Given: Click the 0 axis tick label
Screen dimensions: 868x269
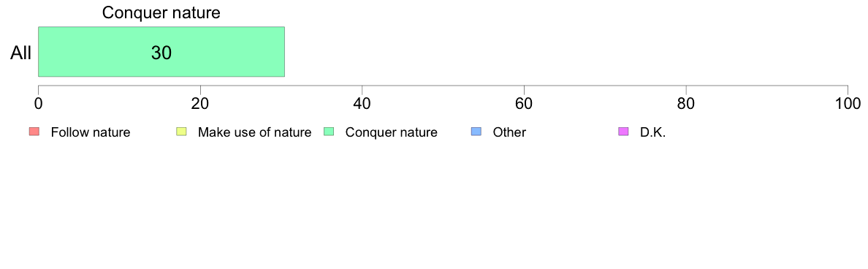Looking at the screenshot, I should click(x=38, y=103).
